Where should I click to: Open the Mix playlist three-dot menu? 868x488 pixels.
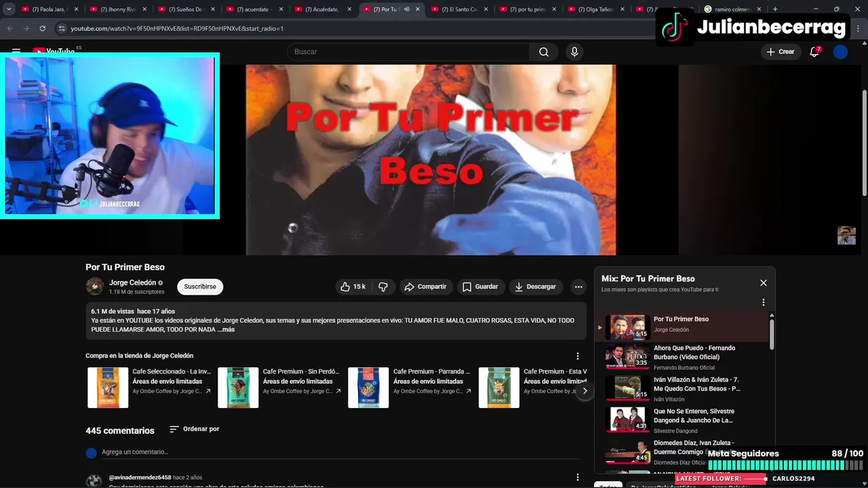764,302
